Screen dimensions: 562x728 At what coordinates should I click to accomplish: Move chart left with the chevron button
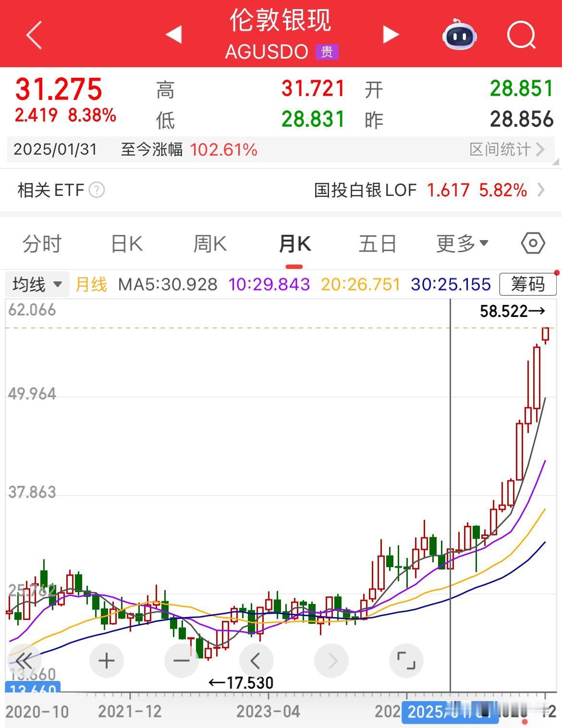(x=256, y=661)
